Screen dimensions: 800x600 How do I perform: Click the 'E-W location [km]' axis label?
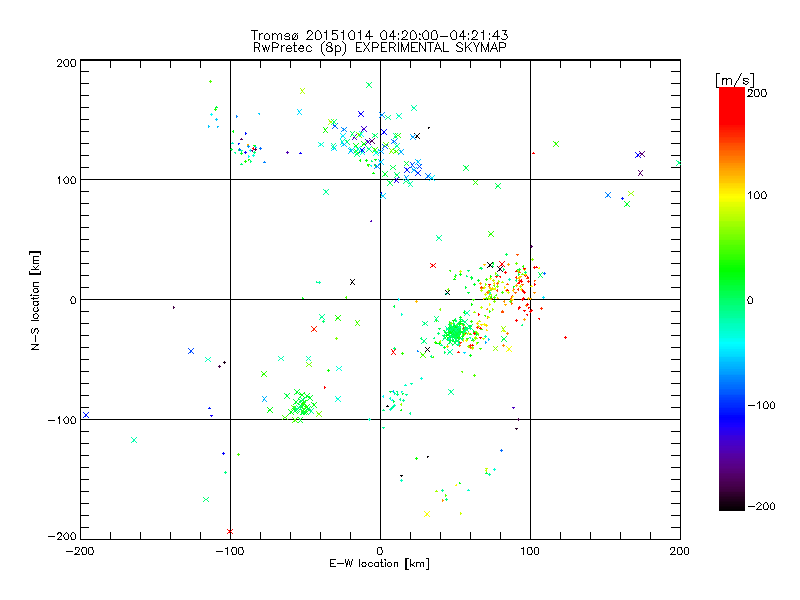pos(379,564)
